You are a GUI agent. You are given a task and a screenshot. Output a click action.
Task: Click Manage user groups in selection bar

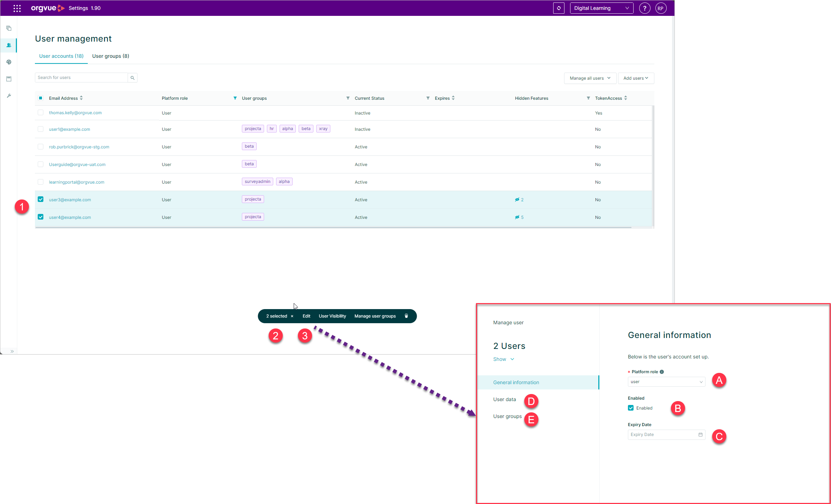(375, 316)
